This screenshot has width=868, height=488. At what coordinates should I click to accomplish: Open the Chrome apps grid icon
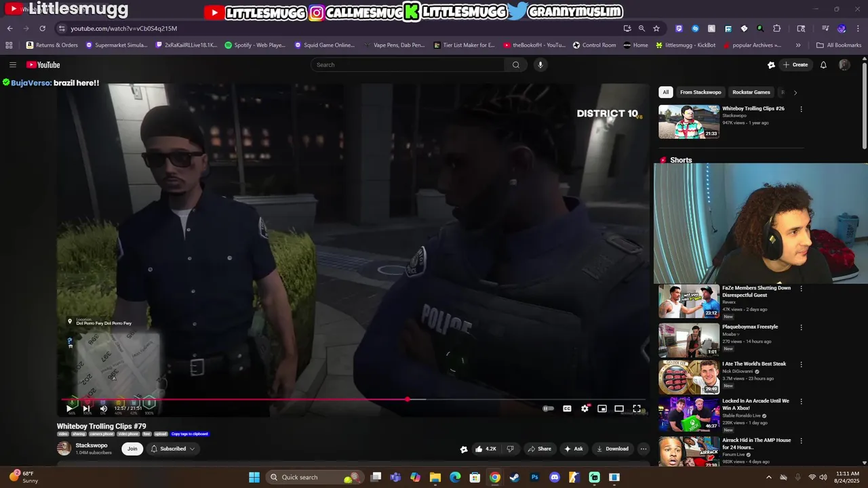point(9,45)
